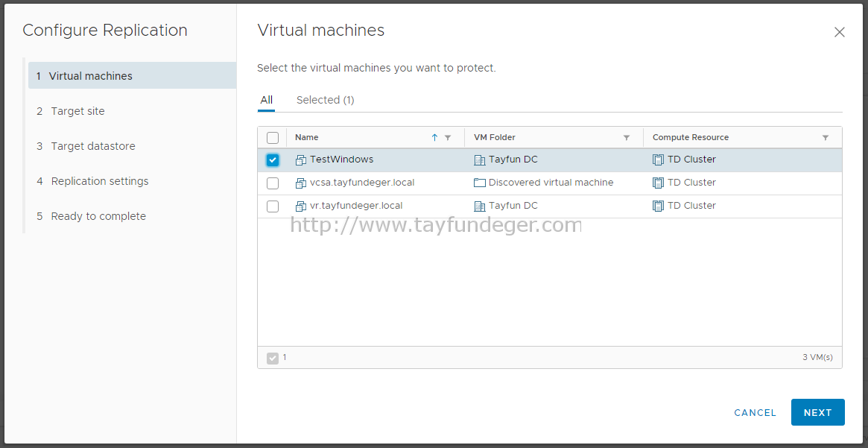
Task: Click the Name column header
Action: point(307,137)
